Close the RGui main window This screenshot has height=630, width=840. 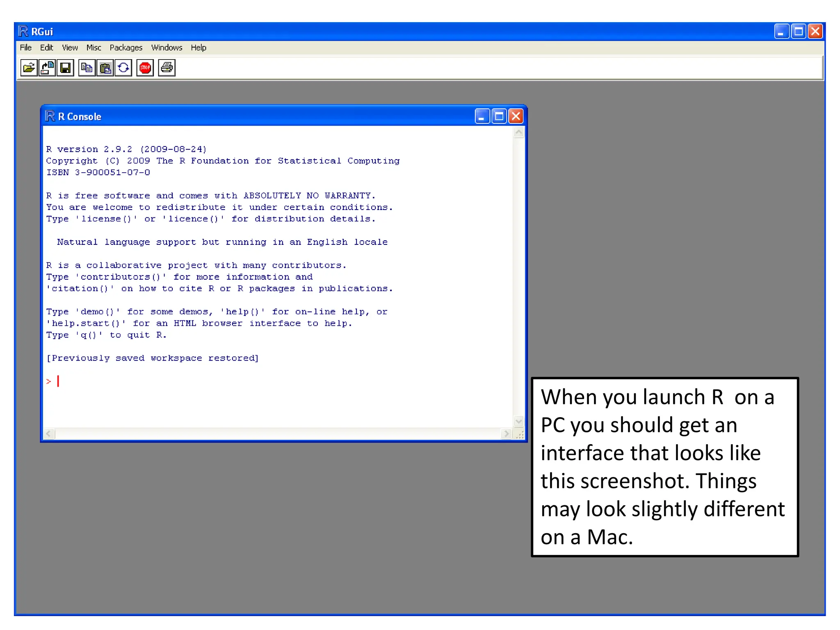[x=815, y=32]
